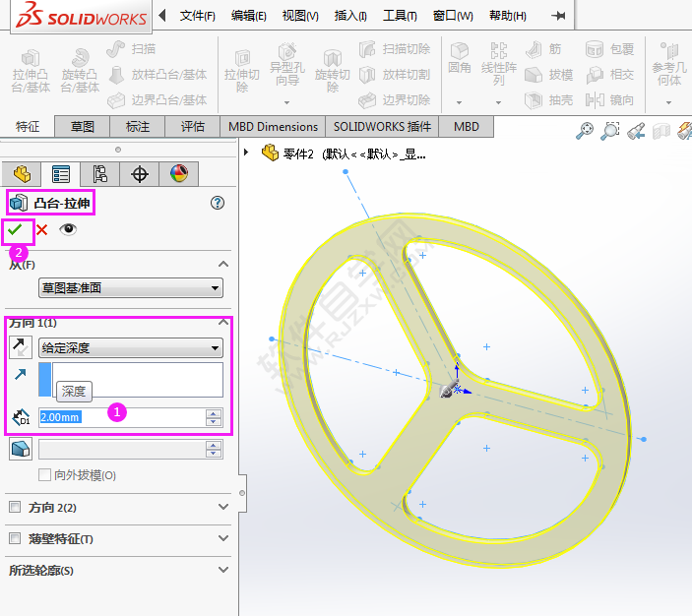Increase depth D1 using the spinner up arrow
The image size is (692, 616).
[x=214, y=413]
